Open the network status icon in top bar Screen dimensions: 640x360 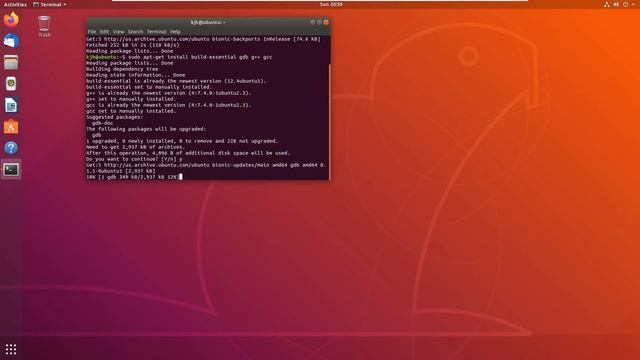point(607,4)
